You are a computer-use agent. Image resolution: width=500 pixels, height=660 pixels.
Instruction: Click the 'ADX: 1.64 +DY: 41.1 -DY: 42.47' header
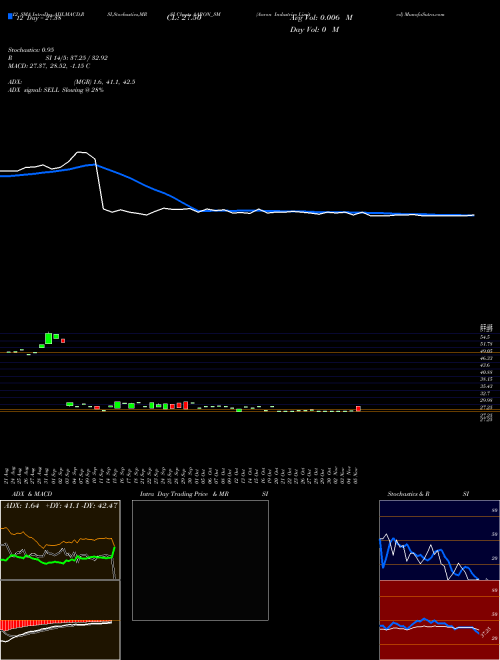pos(60,506)
